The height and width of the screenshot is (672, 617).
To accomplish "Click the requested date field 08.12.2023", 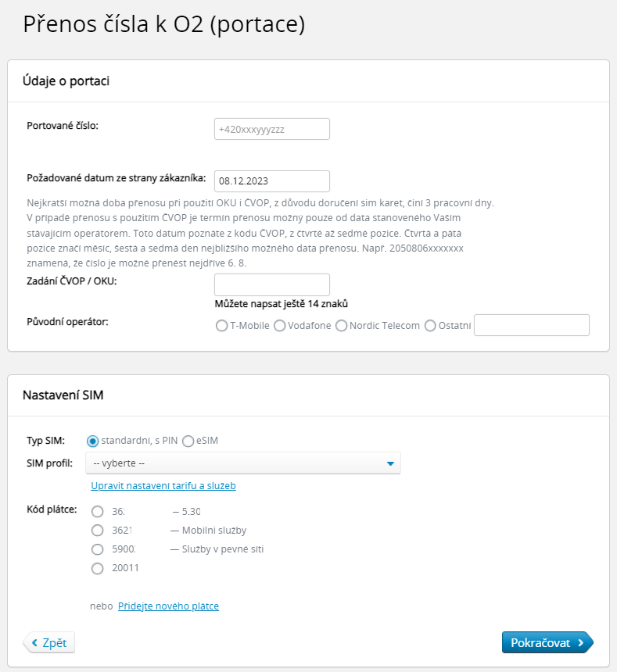I will (271, 181).
